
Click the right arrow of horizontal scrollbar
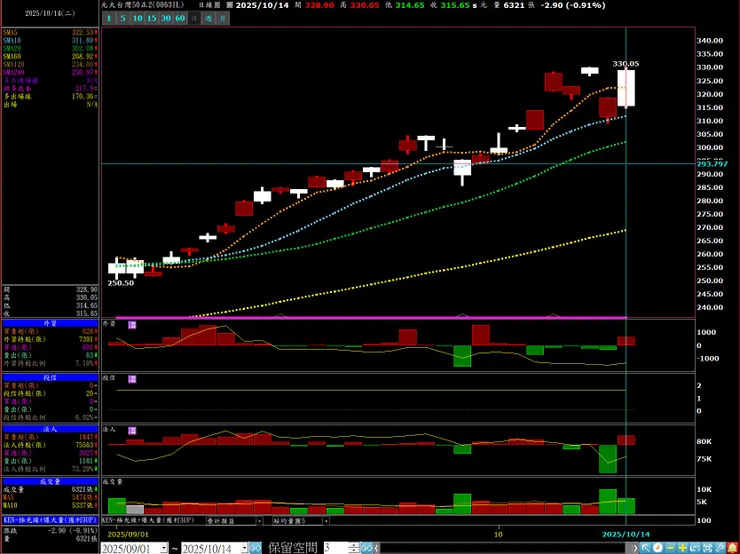point(635,548)
